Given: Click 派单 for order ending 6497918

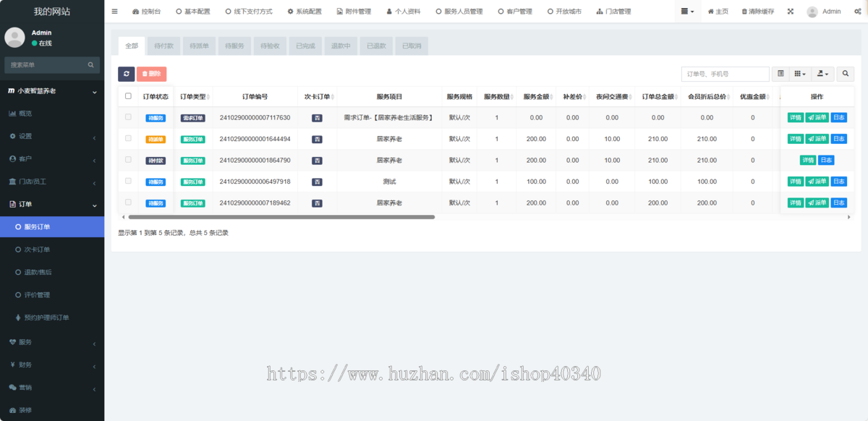Looking at the screenshot, I should point(817,182).
